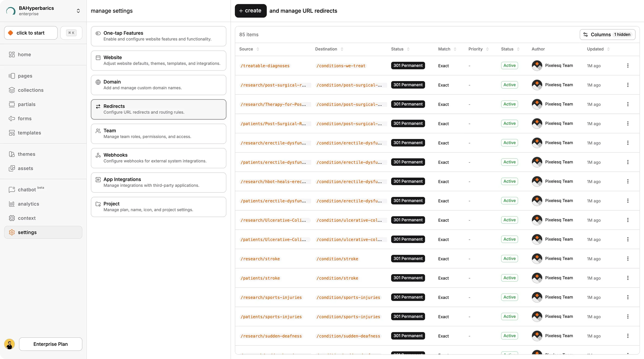Click the Columns filter icon
This screenshot has height=359, width=644.
pyautogui.click(x=585, y=35)
